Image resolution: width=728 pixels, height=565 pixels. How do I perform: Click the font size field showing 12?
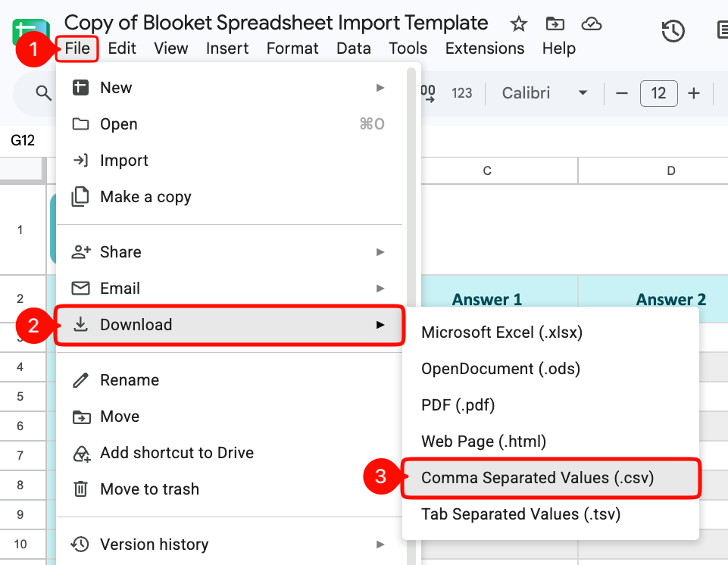(x=658, y=93)
